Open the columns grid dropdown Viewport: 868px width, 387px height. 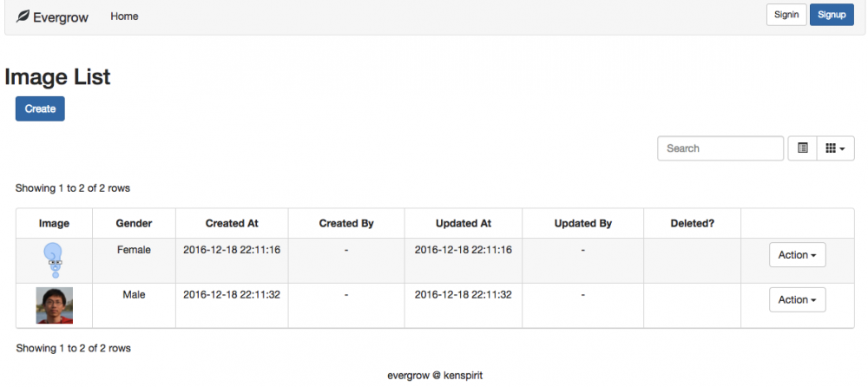coord(835,148)
